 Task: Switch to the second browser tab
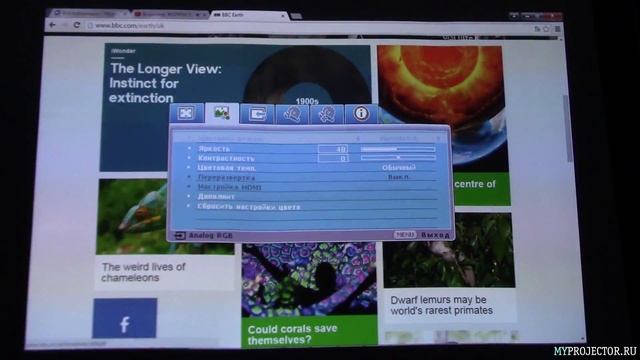pyautogui.click(x=169, y=14)
